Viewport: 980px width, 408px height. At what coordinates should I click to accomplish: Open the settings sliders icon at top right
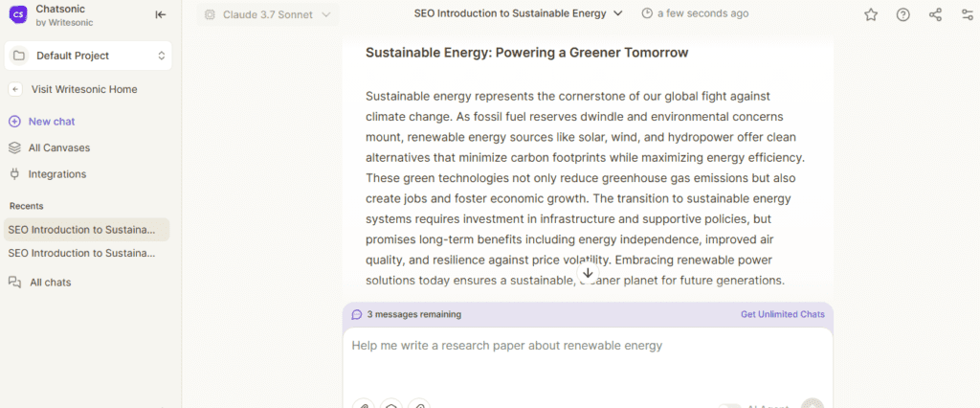(967, 14)
